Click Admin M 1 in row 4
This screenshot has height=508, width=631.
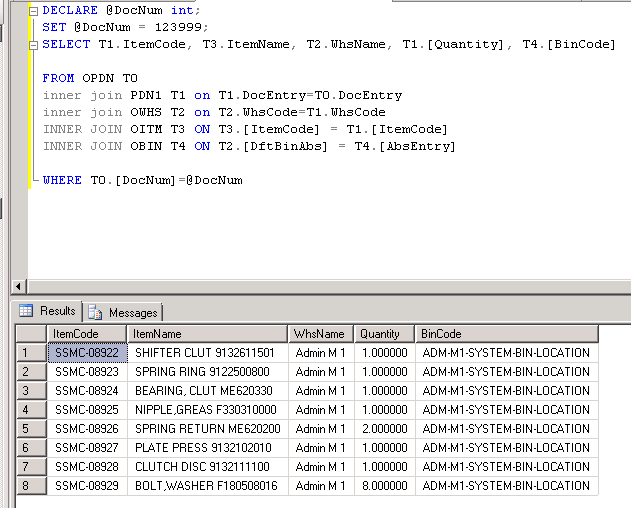click(x=321, y=410)
